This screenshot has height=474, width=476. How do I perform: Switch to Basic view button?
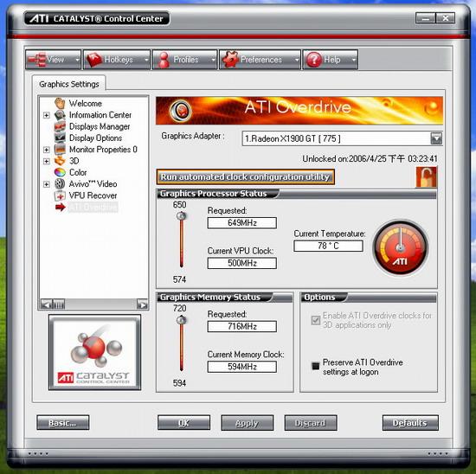point(63,423)
